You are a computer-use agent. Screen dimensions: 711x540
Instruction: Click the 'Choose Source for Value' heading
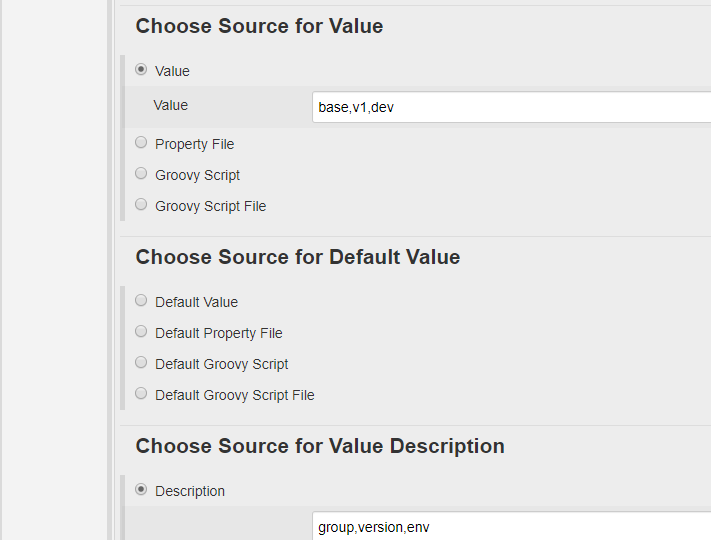point(259,27)
